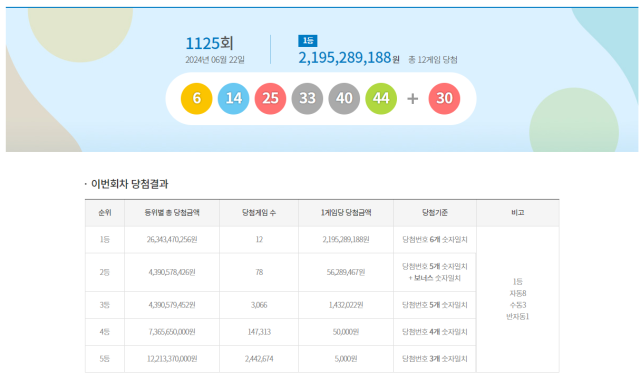The image size is (640, 381).
Task: Click criteria 당첨번호 3개 숫자일치
Action: click(435, 359)
